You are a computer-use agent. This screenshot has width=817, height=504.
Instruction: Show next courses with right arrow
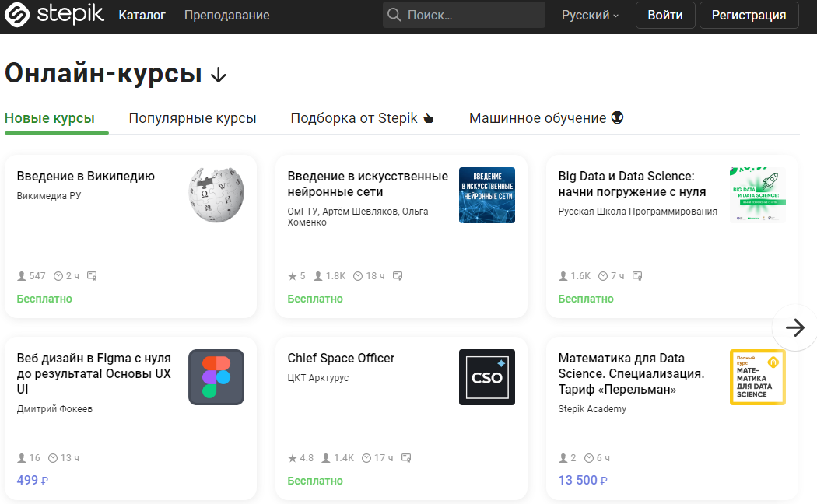pos(795,327)
